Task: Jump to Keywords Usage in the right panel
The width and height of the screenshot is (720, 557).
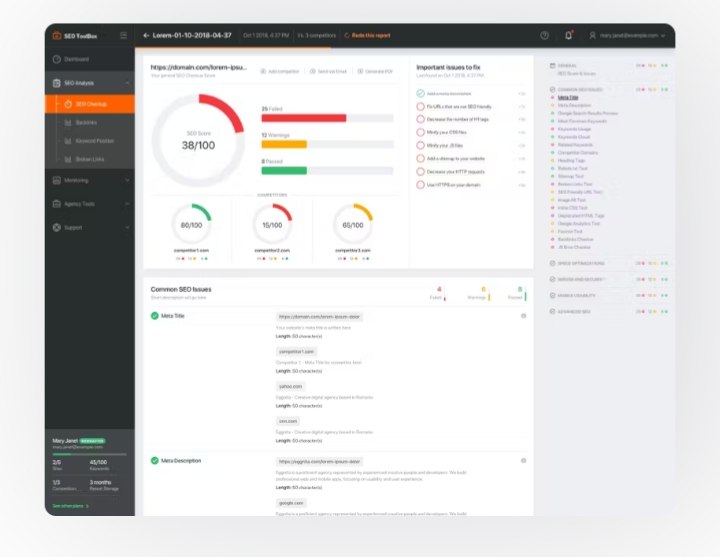Action: [574, 129]
